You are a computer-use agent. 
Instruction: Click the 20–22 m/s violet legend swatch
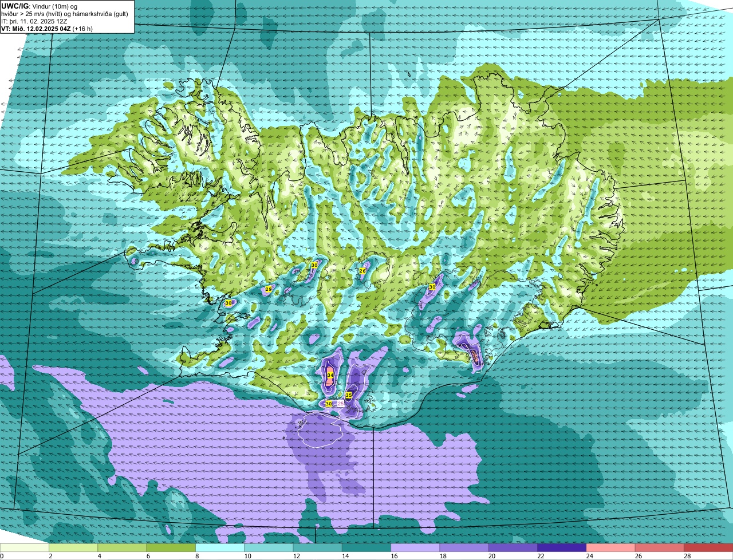coord(513,547)
